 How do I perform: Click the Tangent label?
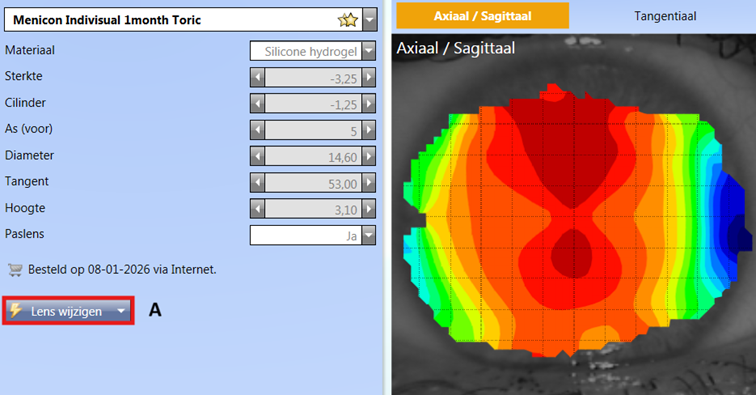pyautogui.click(x=27, y=181)
